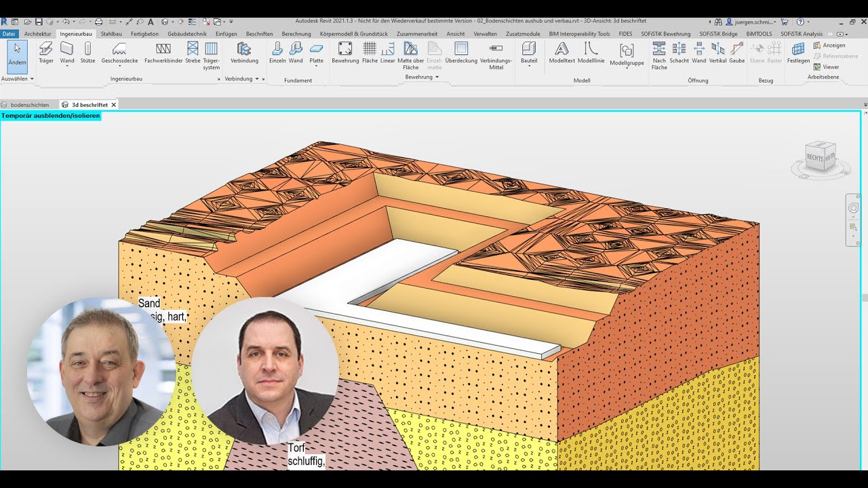Image resolution: width=868 pixels, height=488 pixels.
Task: Click Anzeigen work plane button
Action: coord(829,45)
